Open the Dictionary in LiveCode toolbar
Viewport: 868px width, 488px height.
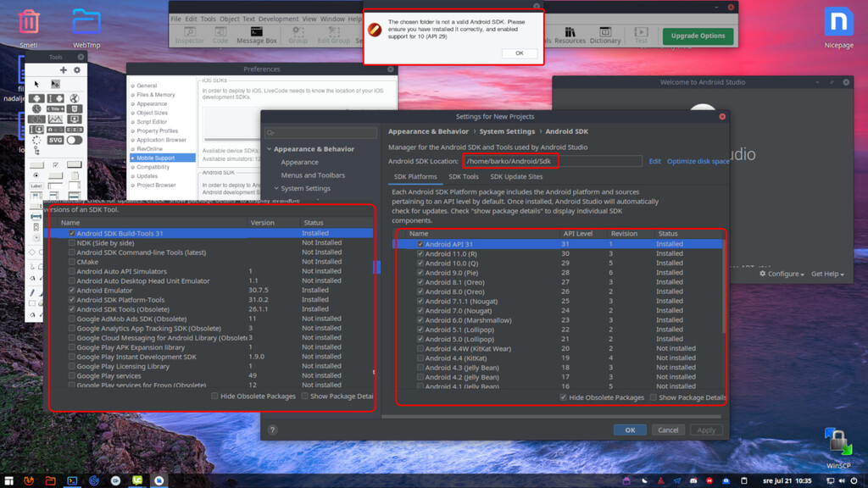point(604,35)
